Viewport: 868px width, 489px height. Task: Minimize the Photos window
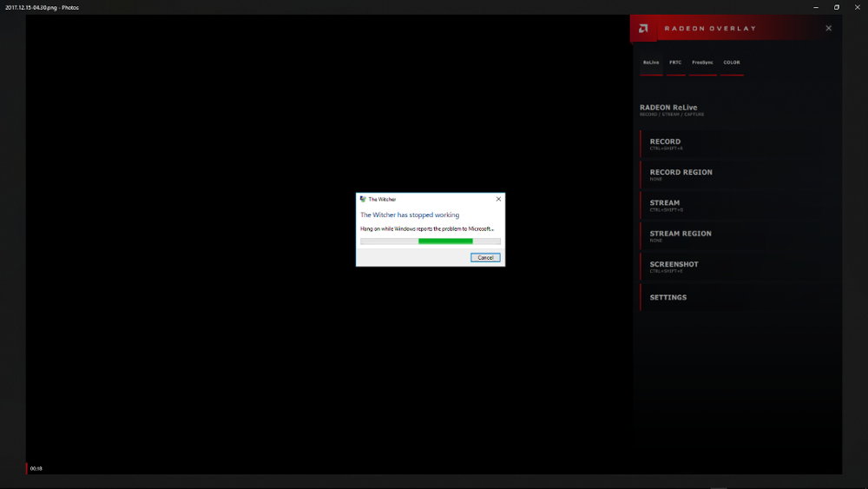pyautogui.click(x=816, y=7)
